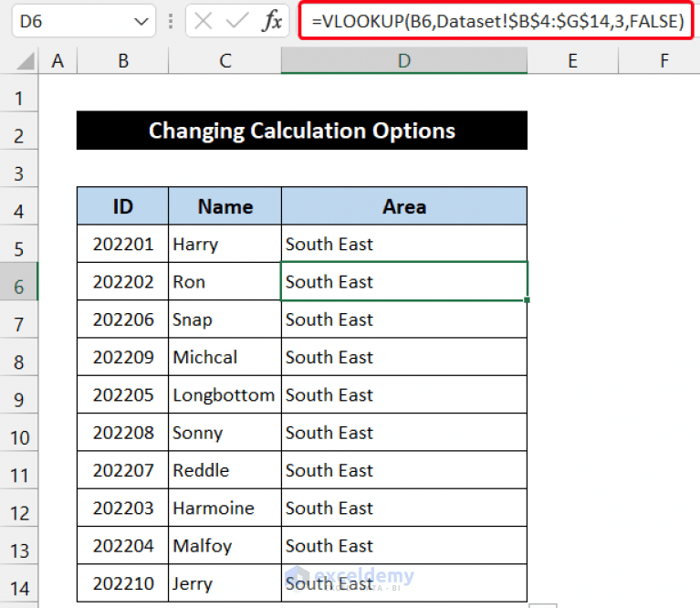Click the Cancel X icon in formula bar
This screenshot has height=608, width=700.
coord(204,20)
